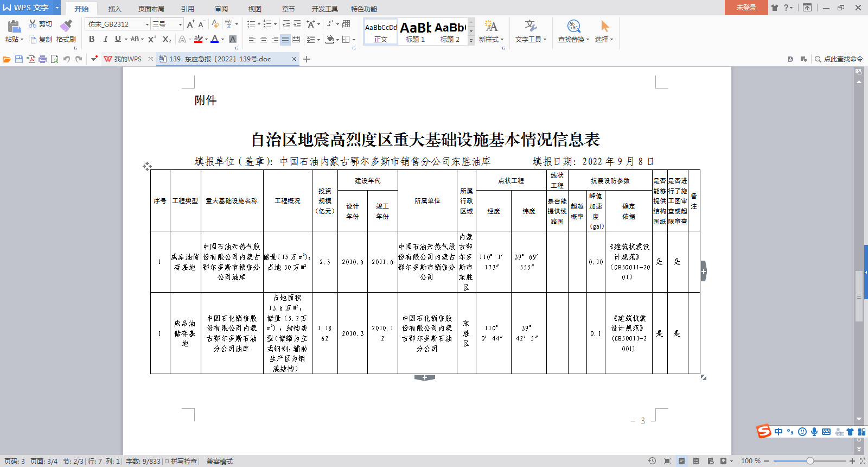Zoom in using status bar plus button
Image resolution: width=868 pixels, height=467 pixels.
tap(852, 461)
